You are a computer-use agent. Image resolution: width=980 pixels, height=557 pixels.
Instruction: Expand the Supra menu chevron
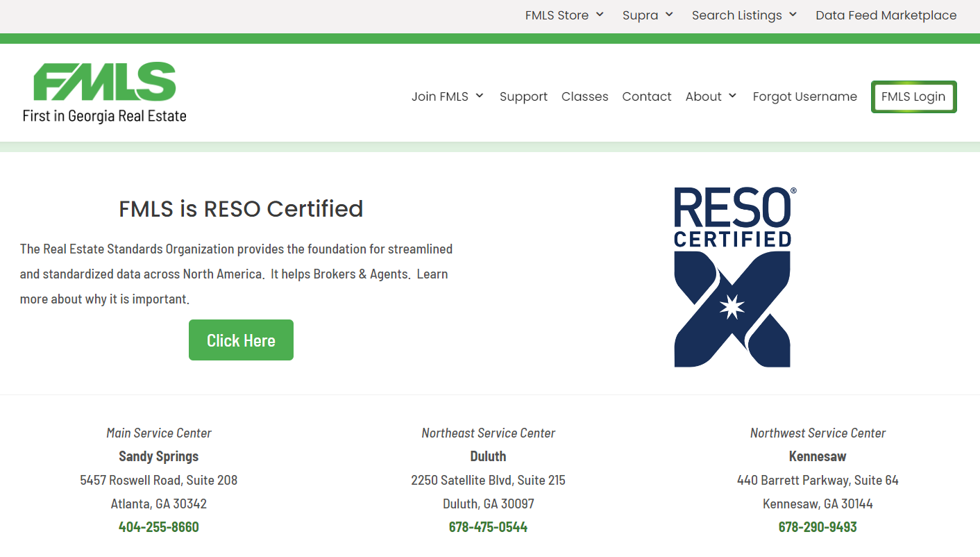(669, 15)
